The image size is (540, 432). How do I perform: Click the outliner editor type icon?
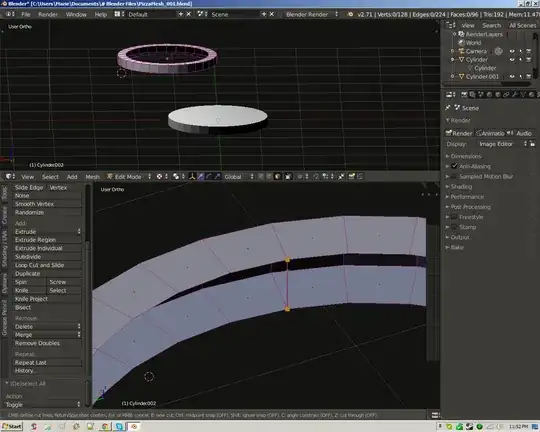[449, 25]
